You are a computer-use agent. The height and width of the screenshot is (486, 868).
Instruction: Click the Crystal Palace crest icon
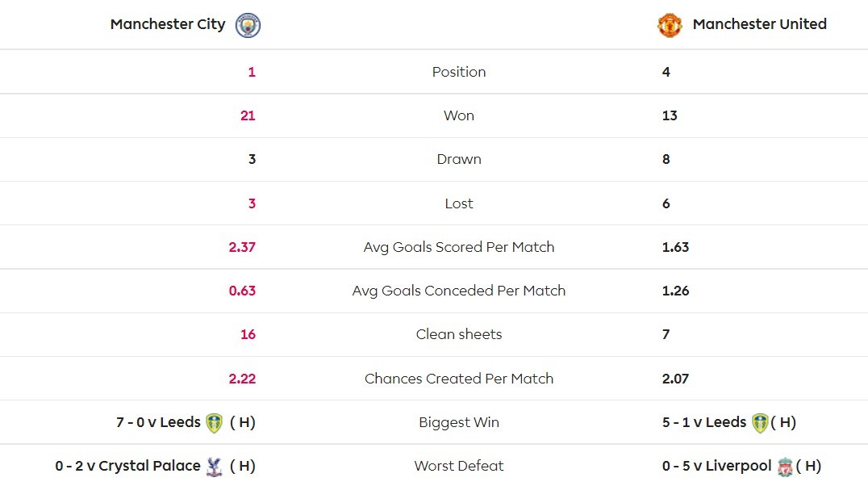point(214,467)
